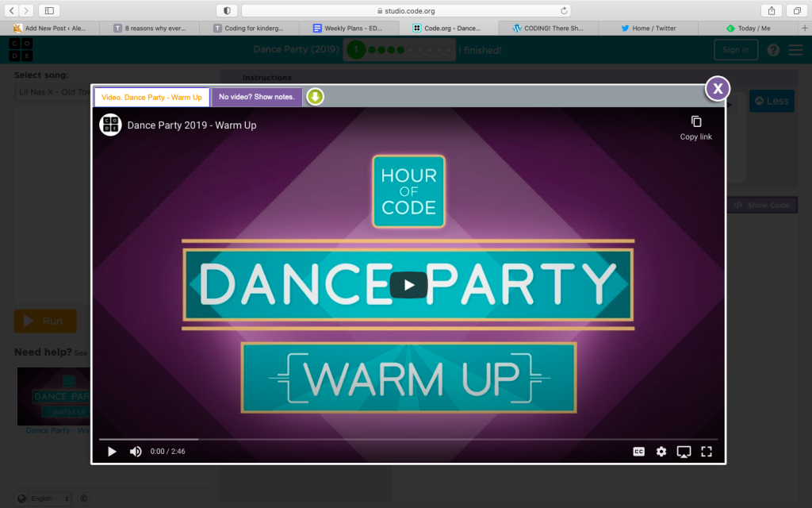The width and height of the screenshot is (812, 508).
Task: Click the Dance Party help video thumbnail
Action: coord(54,397)
